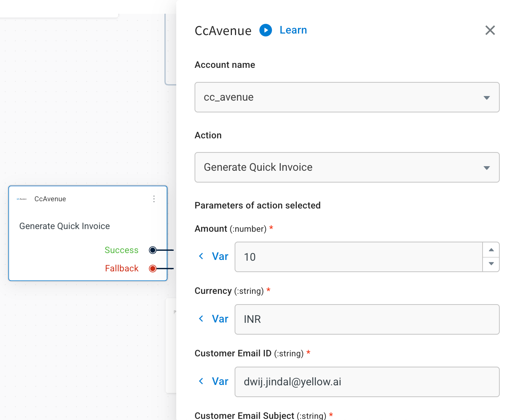Viewport: 515px width, 420px height.
Task: Increase the Amount value with the up arrow
Action: (x=491, y=250)
